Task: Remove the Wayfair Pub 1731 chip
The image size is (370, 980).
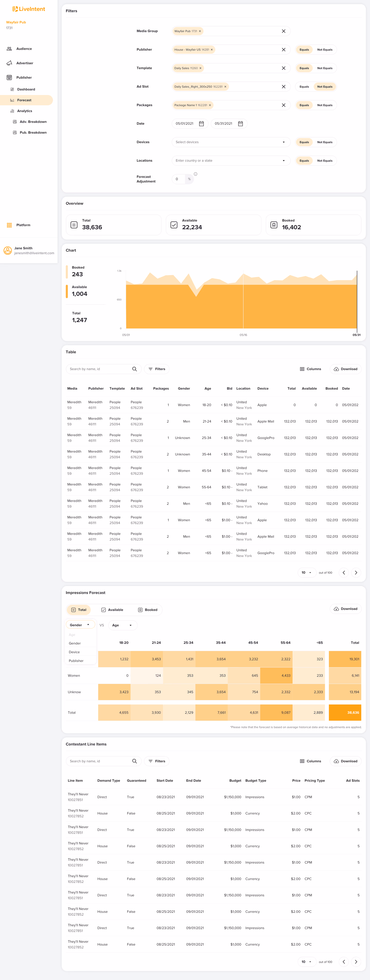Action: coord(200,31)
